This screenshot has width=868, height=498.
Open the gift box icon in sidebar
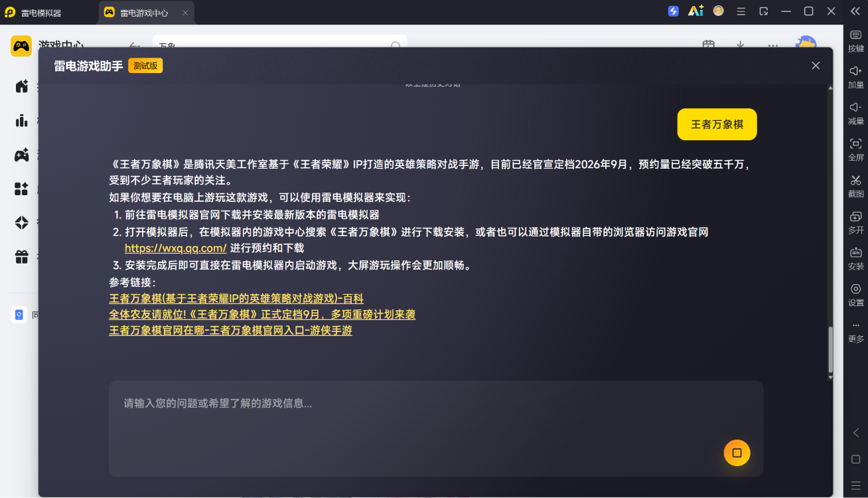[22, 256]
